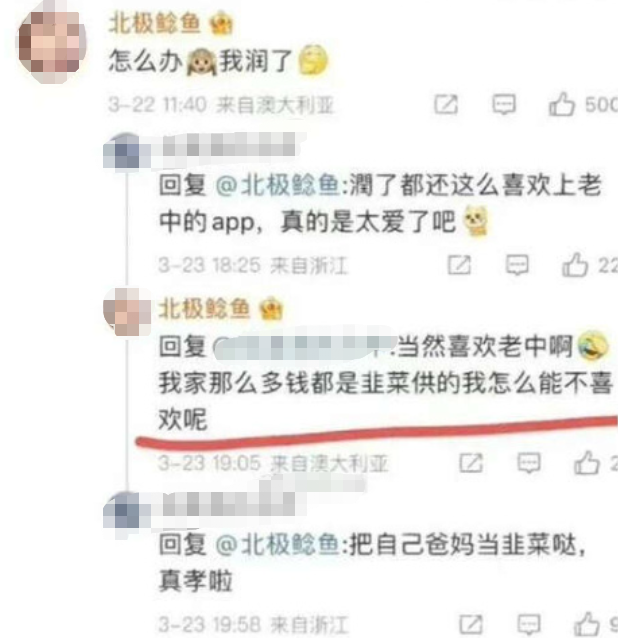Open 北极鲶鱼 avatar beside the 19:05 reply
This screenshot has height=638, width=618.
127,311
